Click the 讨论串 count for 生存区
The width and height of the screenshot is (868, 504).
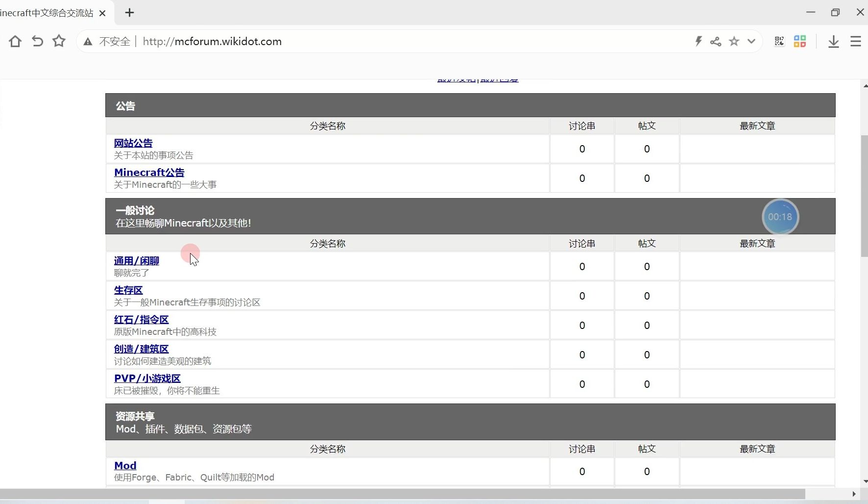tap(582, 296)
